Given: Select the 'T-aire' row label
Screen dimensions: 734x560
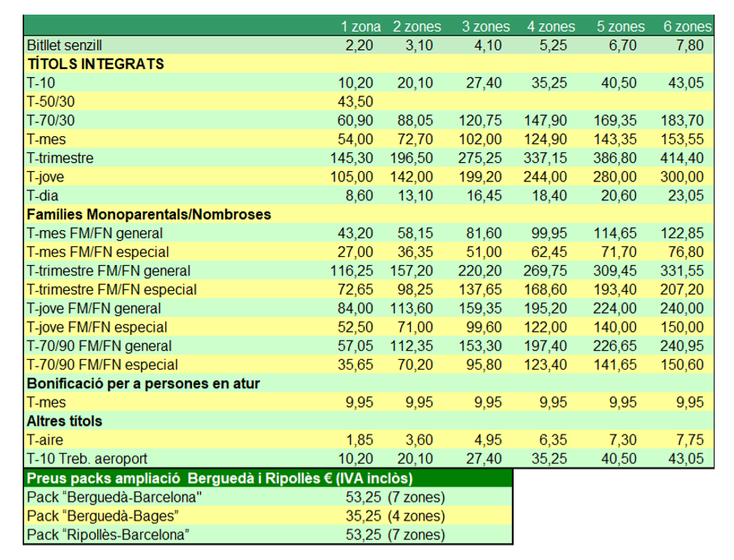Looking at the screenshot, I should tap(45, 440).
